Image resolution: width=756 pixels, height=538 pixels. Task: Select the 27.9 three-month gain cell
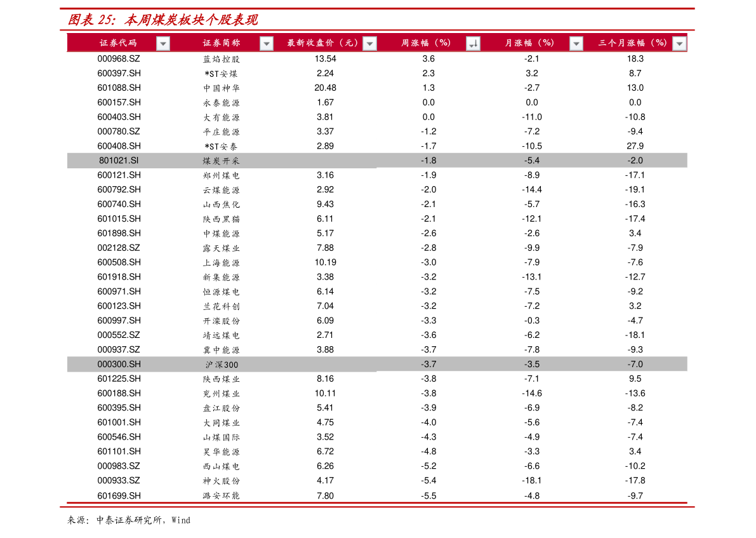tap(635, 146)
